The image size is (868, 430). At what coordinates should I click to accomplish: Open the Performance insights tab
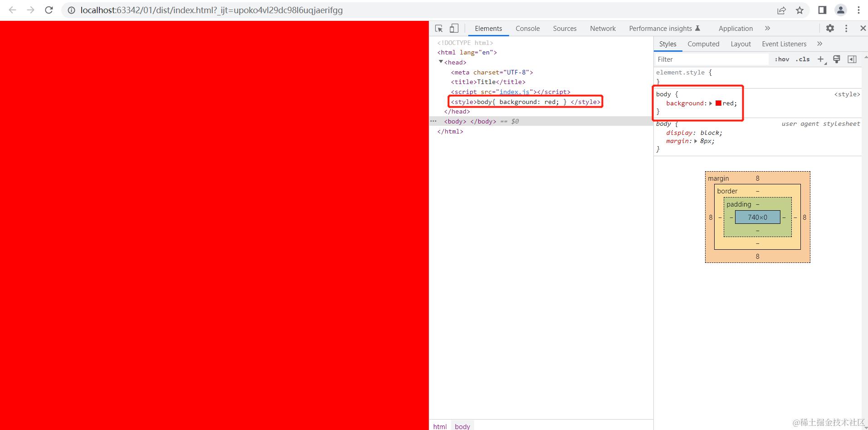tap(665, 28)
